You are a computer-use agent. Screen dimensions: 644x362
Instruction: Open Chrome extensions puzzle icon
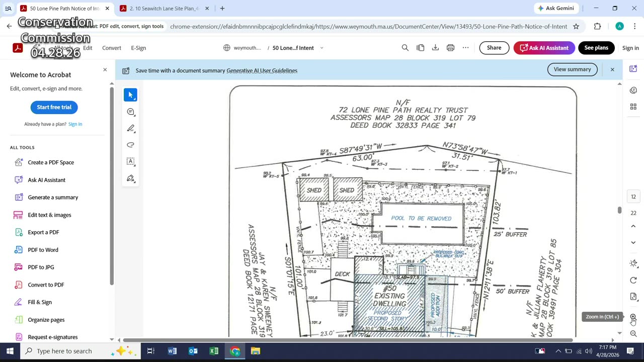point(597,27)
